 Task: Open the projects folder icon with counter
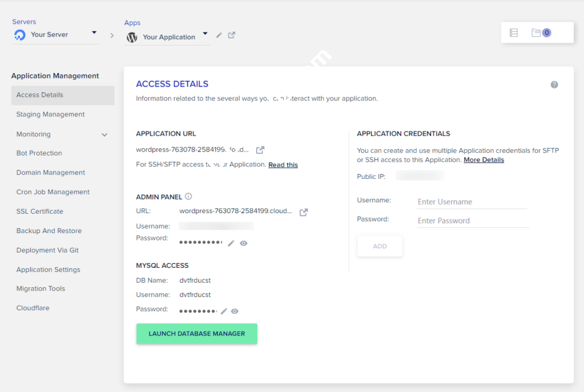(x=540, y=33)
